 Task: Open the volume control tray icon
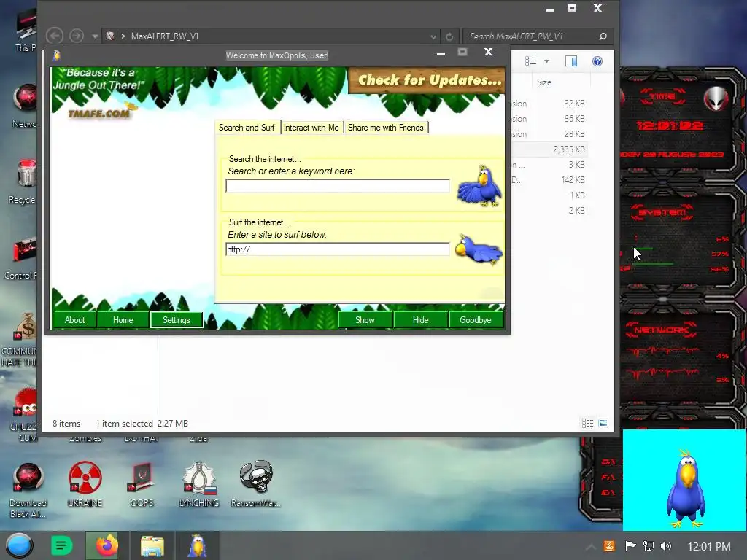coord(666,546)
